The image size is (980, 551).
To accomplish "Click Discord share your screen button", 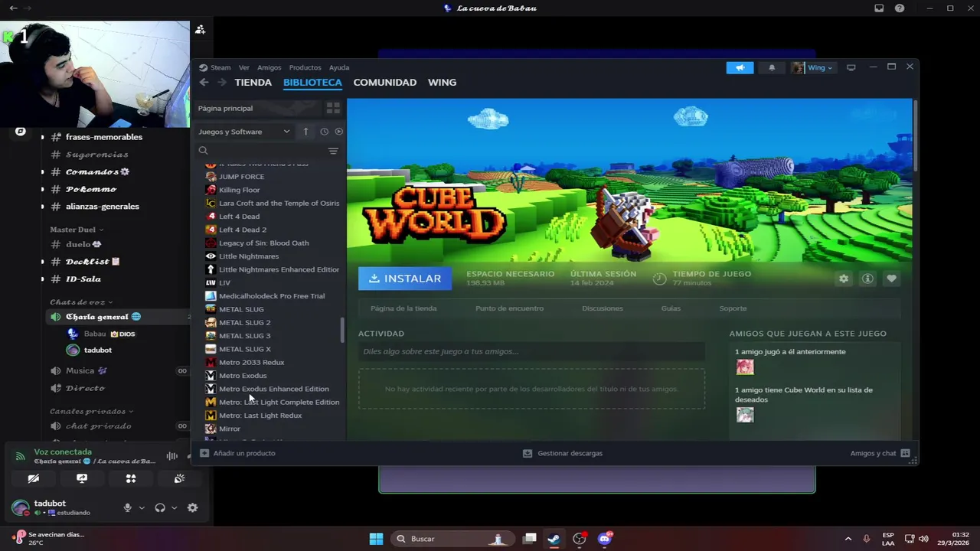I will (82, 478).
